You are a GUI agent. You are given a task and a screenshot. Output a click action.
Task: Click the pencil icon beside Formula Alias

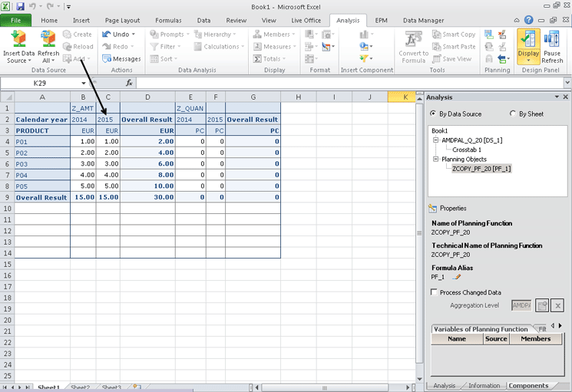click(x=458, y=276)
